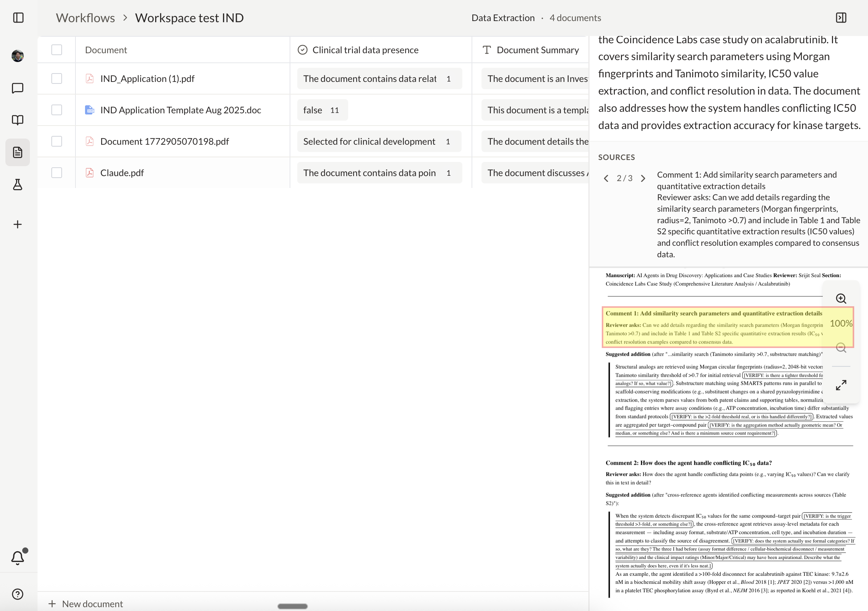Open 'The document contains data poin' cell
This screenshot has height=611, width=868.
(380, 173)
